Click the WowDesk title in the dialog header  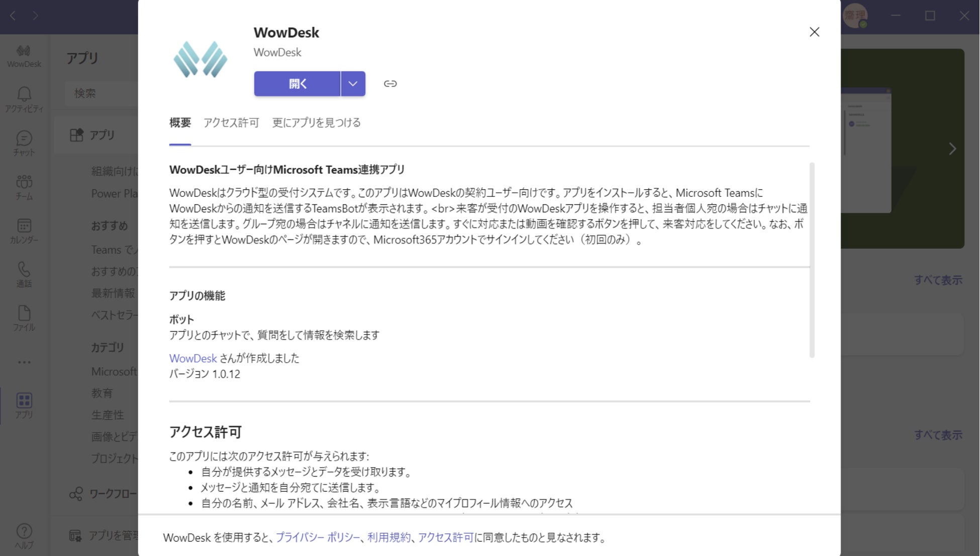click(x=286, y=33)
